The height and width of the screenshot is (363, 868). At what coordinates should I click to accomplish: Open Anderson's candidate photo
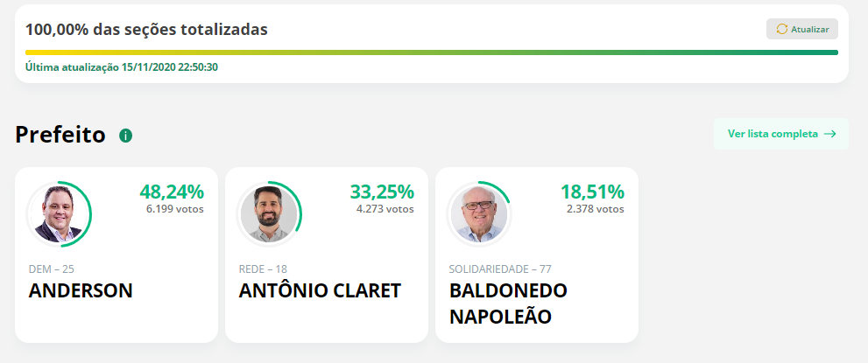[58, 213]
